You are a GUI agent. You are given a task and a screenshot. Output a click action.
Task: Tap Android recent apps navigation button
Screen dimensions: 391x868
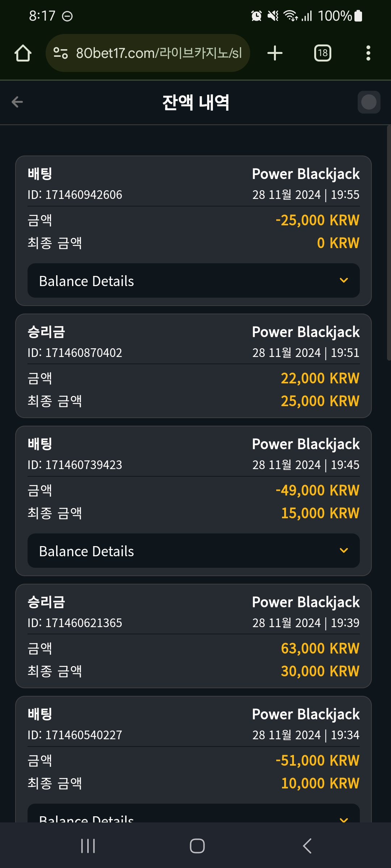(x=88, y=846)
